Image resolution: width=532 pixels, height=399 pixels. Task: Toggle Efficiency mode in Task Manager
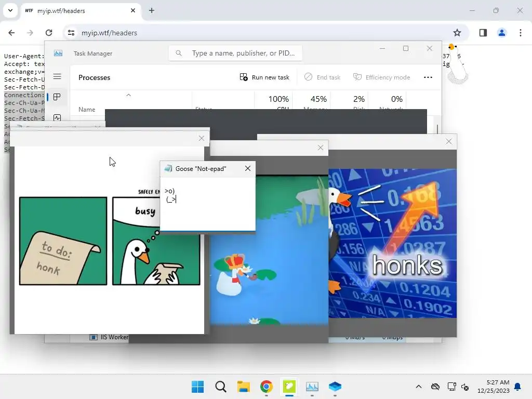point(382,77)
